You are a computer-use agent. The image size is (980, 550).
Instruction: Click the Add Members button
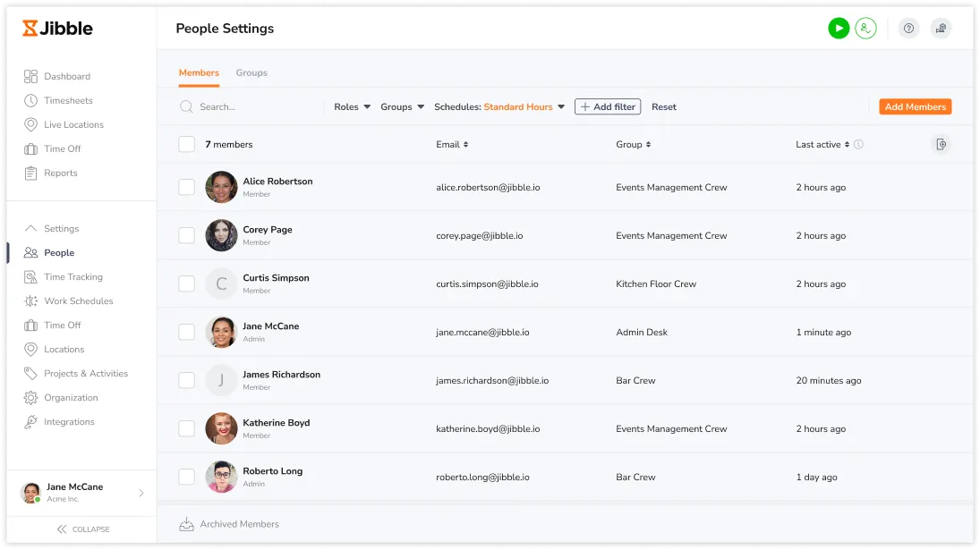pyautogui.click(x=915, y=107)
